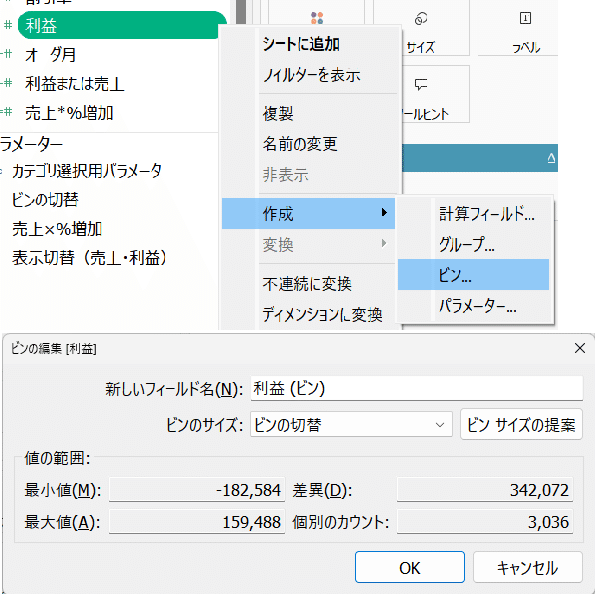
Task: Click ビン サイズの提案 button
Action: click(521, 424)
